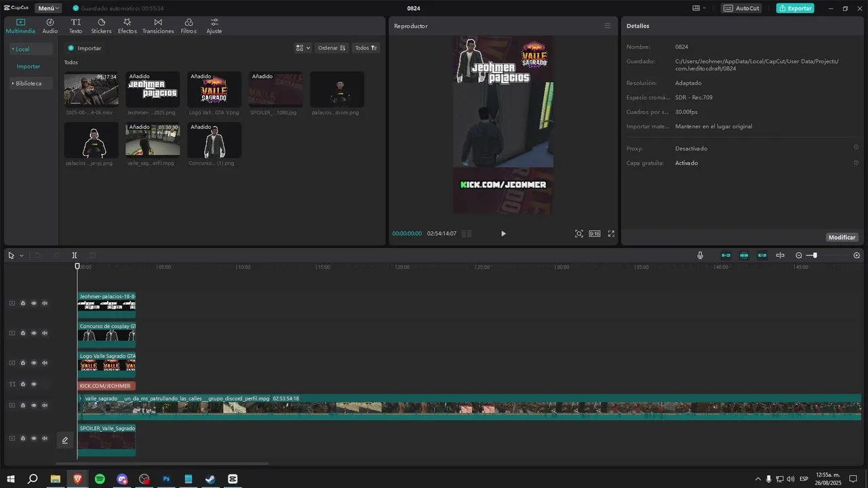The image size is (868, 488).
Task: Click the record voiceover microphone icon
Action: (x=700, y=256)
